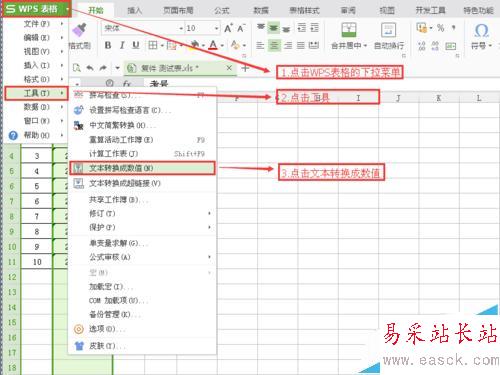
Task: Expand the 修订 (T) submenu
Action: (x=209, y=213)
